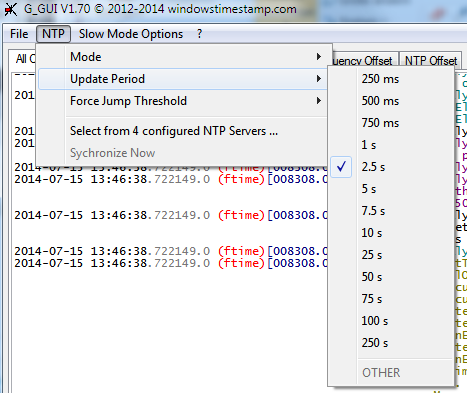This screenshot has width=467, height=393.
Task: Set update period to 750 ms
Action: [391, 123]
